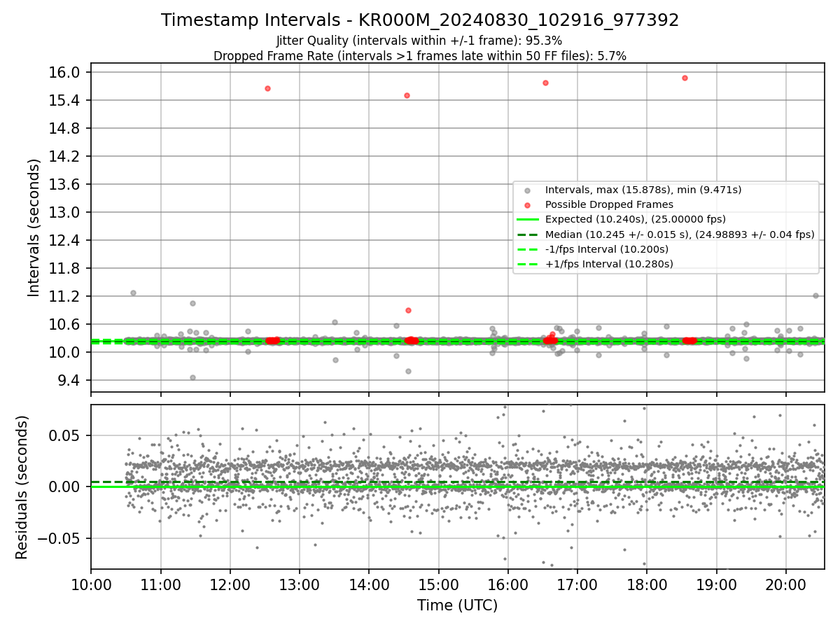This screenshot has height=630, width=840.
Task: Click the x-axis tick label 12:00
Action: pos(230,584)
